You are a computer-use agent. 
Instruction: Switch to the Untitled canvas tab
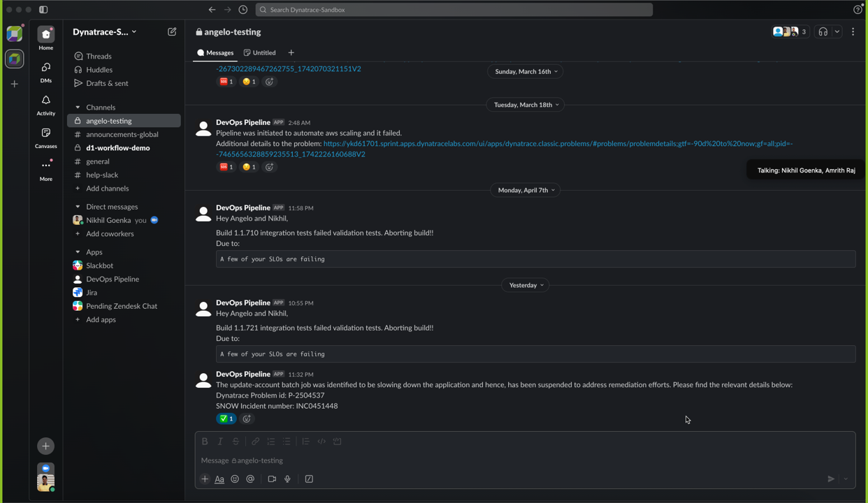(260, 53)
